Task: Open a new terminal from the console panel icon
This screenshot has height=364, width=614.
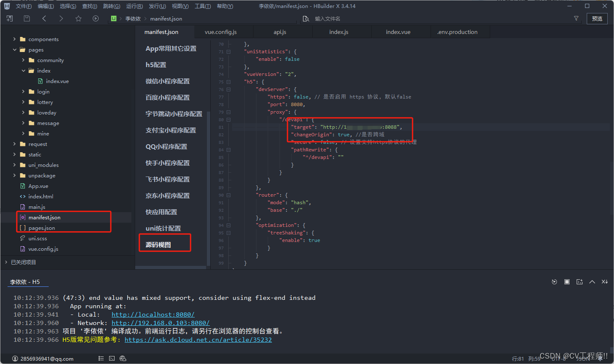Action: click(580, 281)
